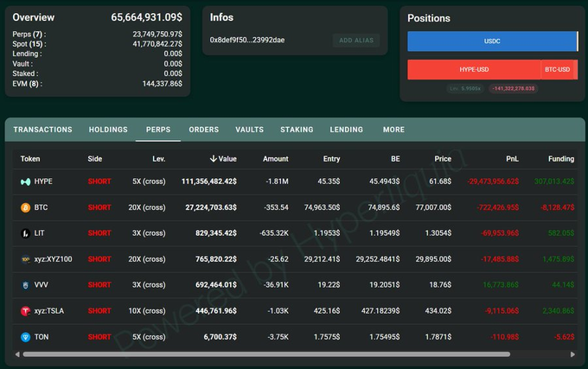This screenshot has height=369, width=588.
Task: Click the xyz:TSLA token name
Action: coord(49,311)
